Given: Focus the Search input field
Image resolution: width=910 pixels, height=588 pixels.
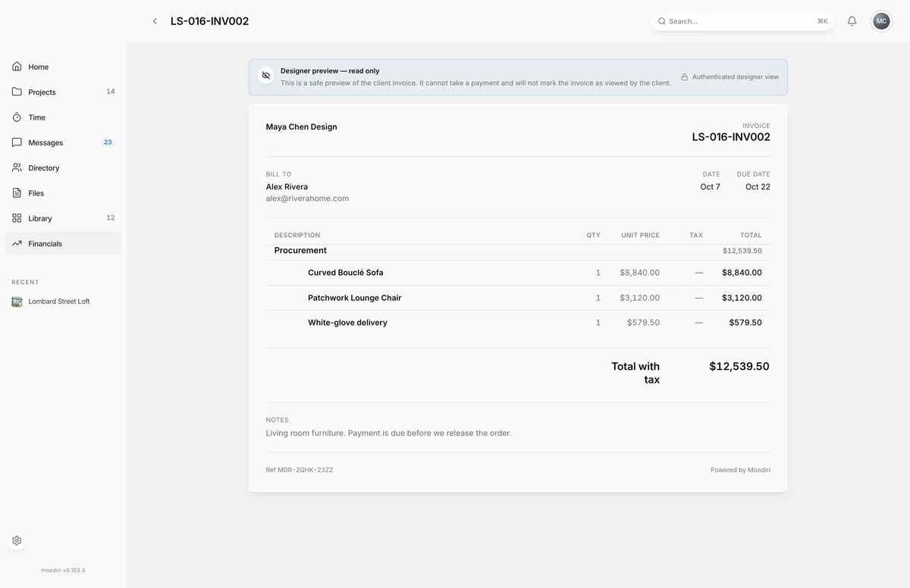Looking at the screenshot, I should (742, 21).
